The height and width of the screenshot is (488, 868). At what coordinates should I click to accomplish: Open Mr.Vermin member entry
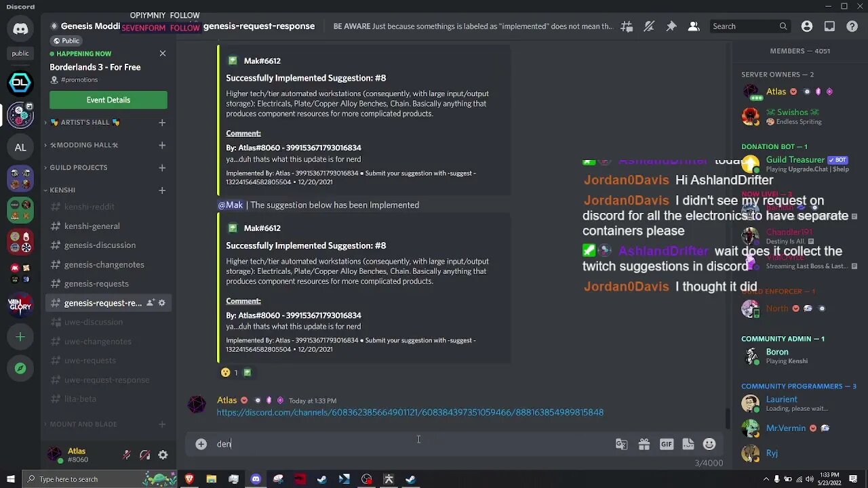800,428
